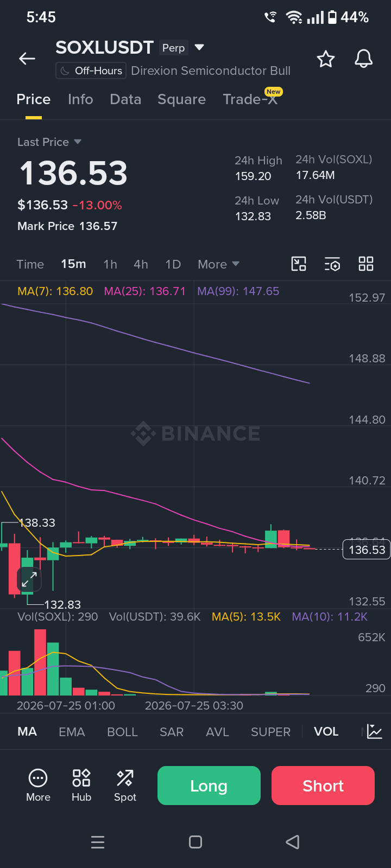This screenshot has width=391, height=868.
Task: Tap the MA(99): 147.65 label
Action: coord(238,291)
